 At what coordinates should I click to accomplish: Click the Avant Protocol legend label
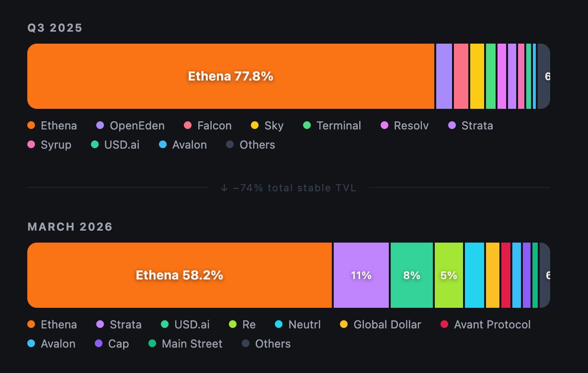[x=492, y=325]
